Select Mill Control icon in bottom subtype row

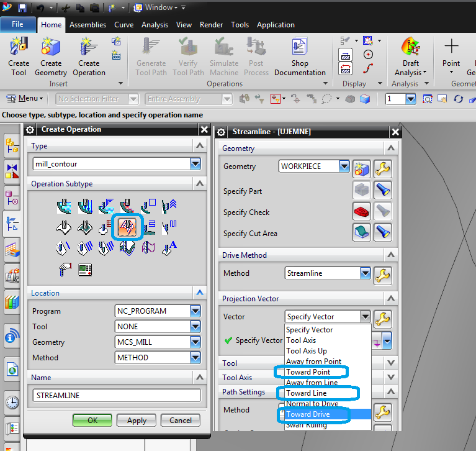(x=85, y=270)
